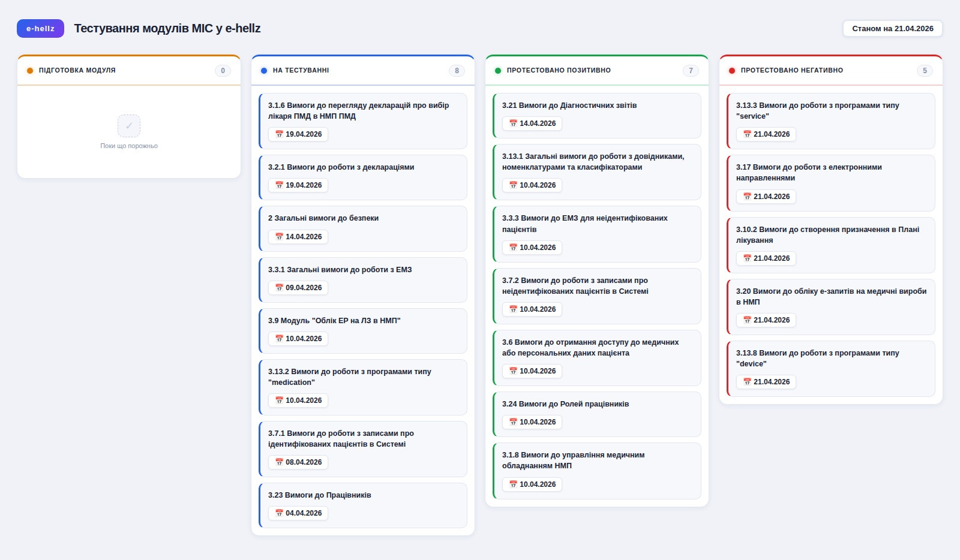Click calendar icon on 2 Загальні вимоги до безпеки card
This screenshot has width=960, height=560.
click(279, 237)
